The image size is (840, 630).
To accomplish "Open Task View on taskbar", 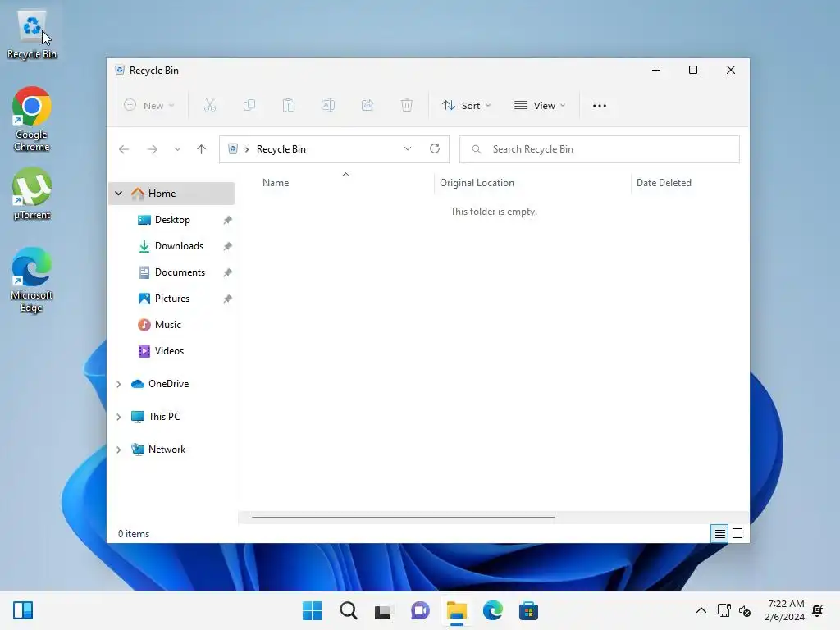I will coord(384,610).
